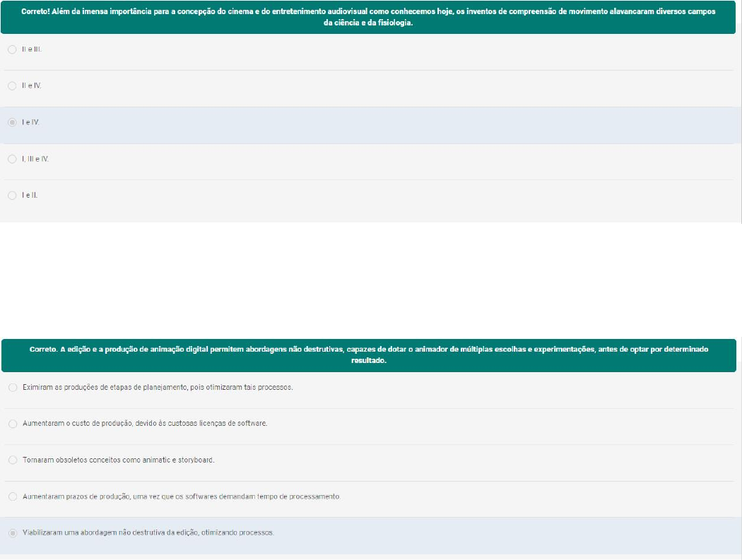Click the text 'Tornaram obsoletos conceitos como animatic e storyboard.'
This screenshot has height=560, width=742.
118,460
